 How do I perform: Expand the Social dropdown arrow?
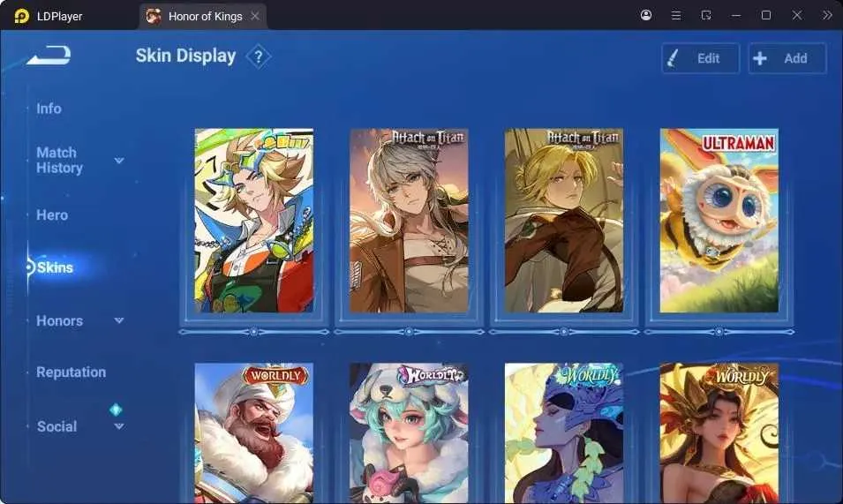point(119,426)
